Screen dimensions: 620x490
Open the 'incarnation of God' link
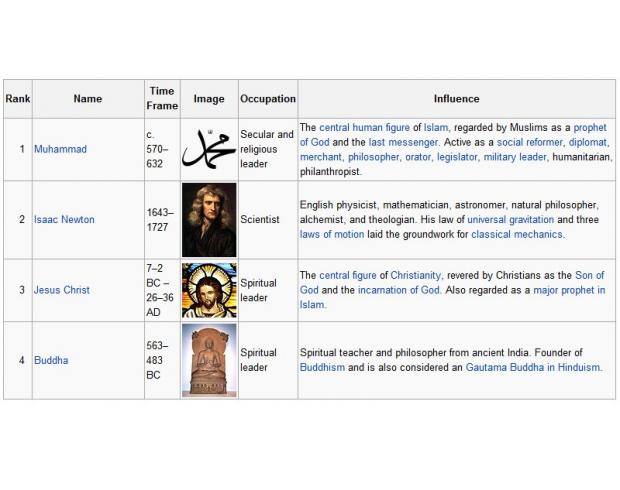(399, 290)
